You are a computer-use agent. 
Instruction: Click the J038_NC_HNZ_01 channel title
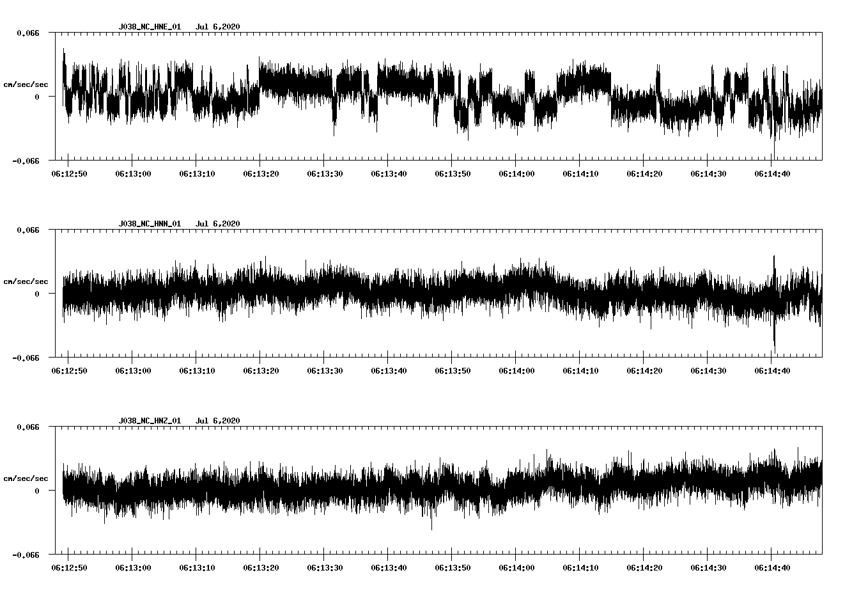(x=150, y=421)
